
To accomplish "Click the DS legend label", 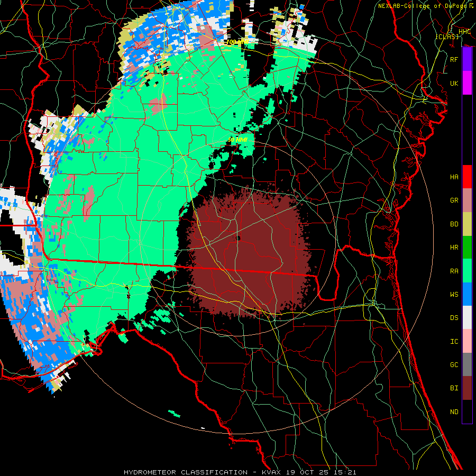I will point(454,318).
